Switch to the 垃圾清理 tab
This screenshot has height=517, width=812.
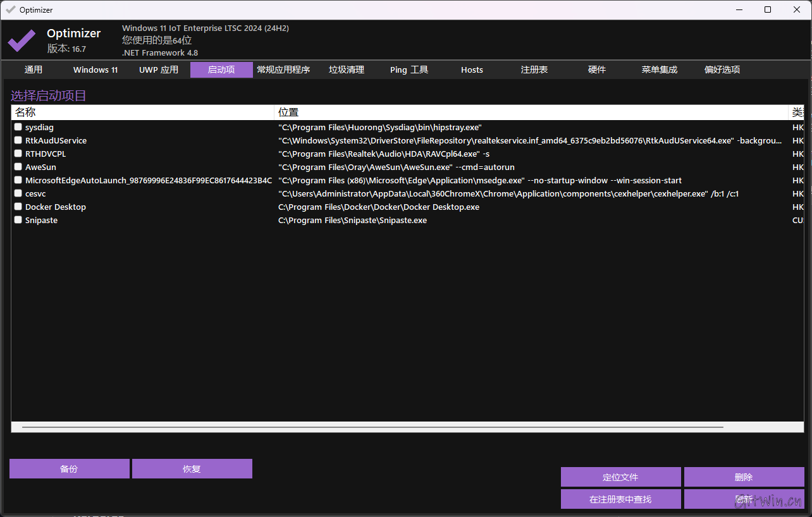coord(347,70)
